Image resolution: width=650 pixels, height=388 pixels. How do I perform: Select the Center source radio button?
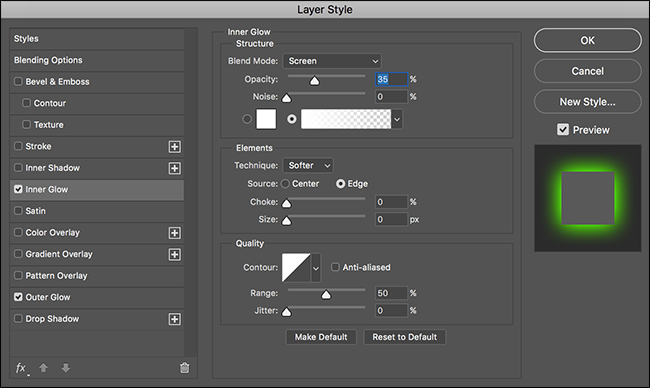pyautogui.click(x=285, y=184)
